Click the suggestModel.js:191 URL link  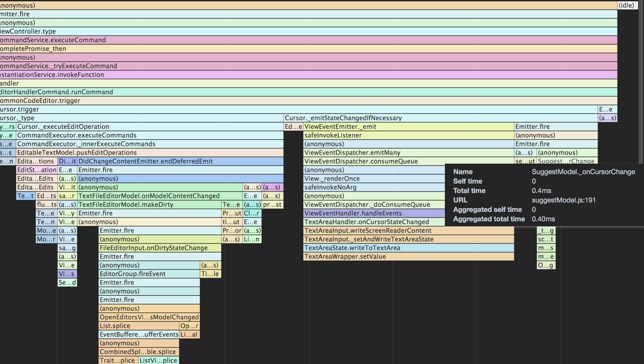tap(564, 200)
